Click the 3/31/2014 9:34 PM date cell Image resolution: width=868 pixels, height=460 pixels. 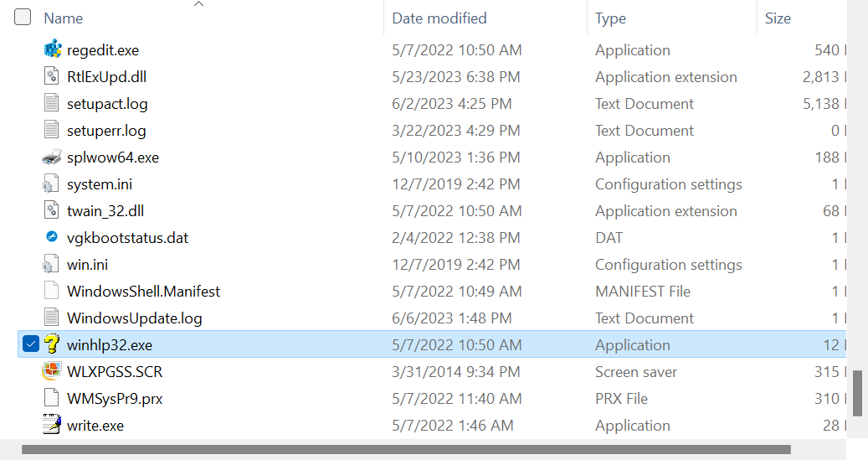456,371
